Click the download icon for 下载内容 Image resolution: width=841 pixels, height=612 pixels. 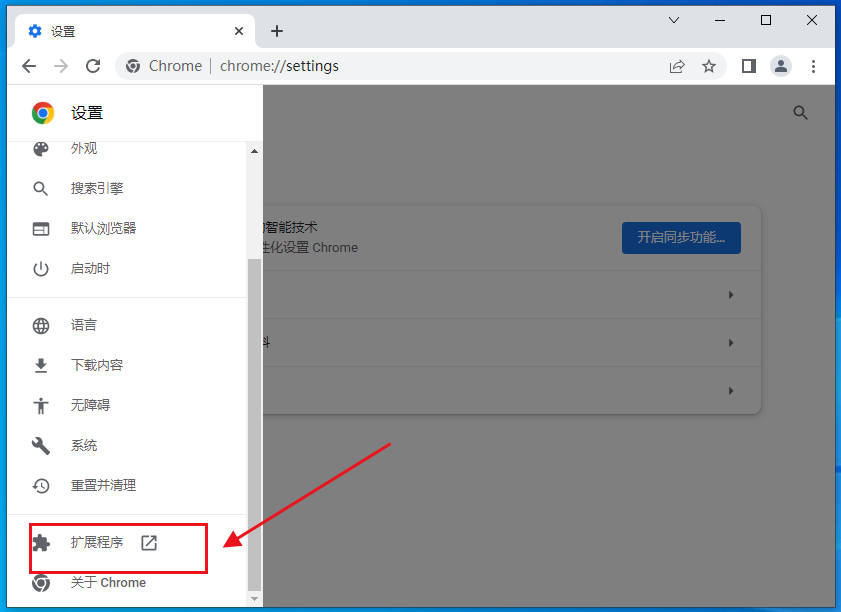[41, 365]
